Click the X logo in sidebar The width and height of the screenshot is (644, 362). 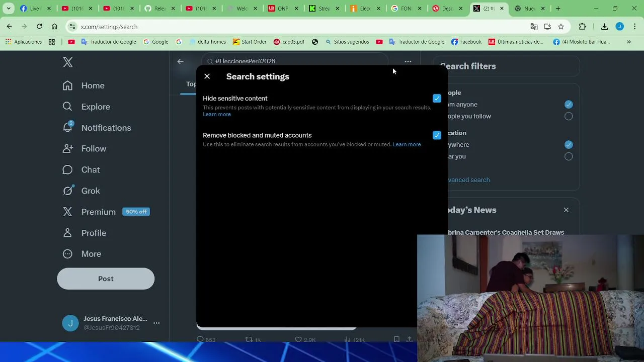pos(68,62)
